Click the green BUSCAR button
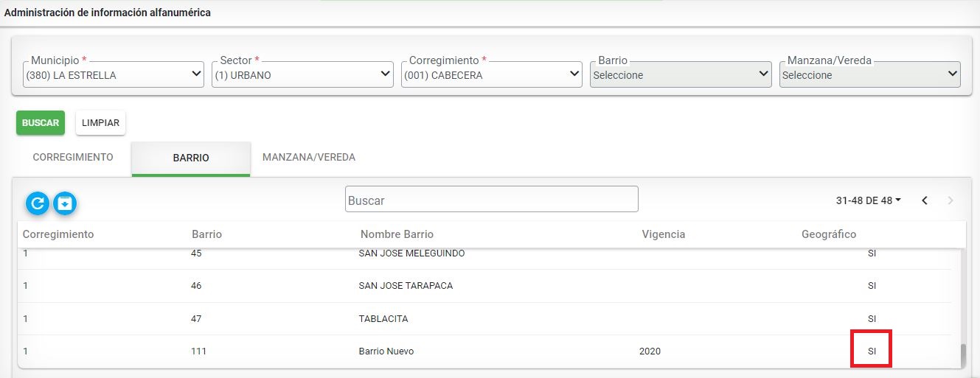The image size is (980, 378). click(41, 123)
